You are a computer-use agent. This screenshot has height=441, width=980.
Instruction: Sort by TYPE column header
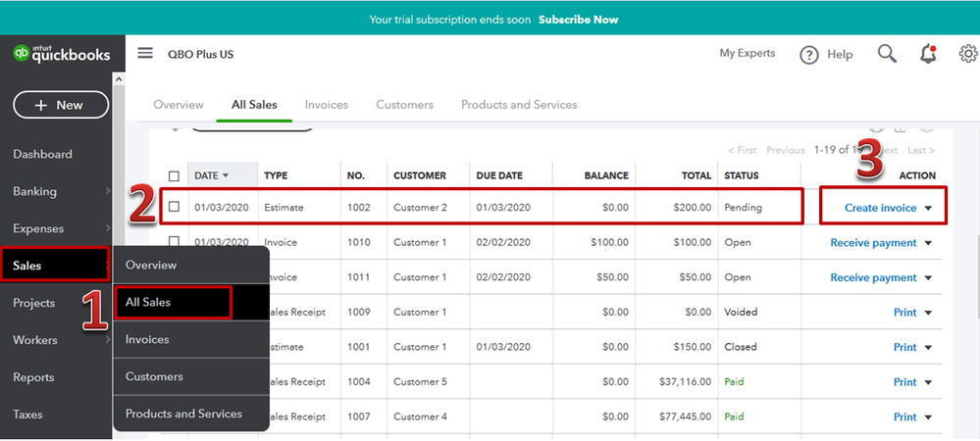(x=276, y=175)
